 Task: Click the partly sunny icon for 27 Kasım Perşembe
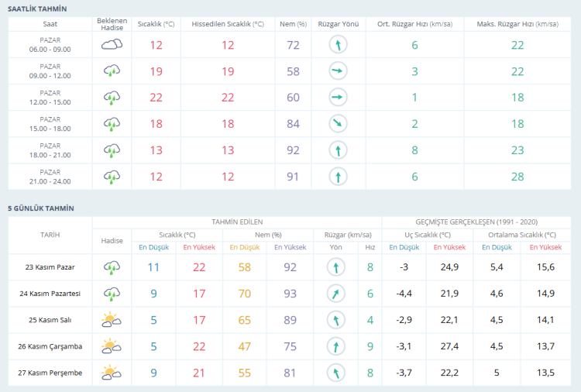112,373
